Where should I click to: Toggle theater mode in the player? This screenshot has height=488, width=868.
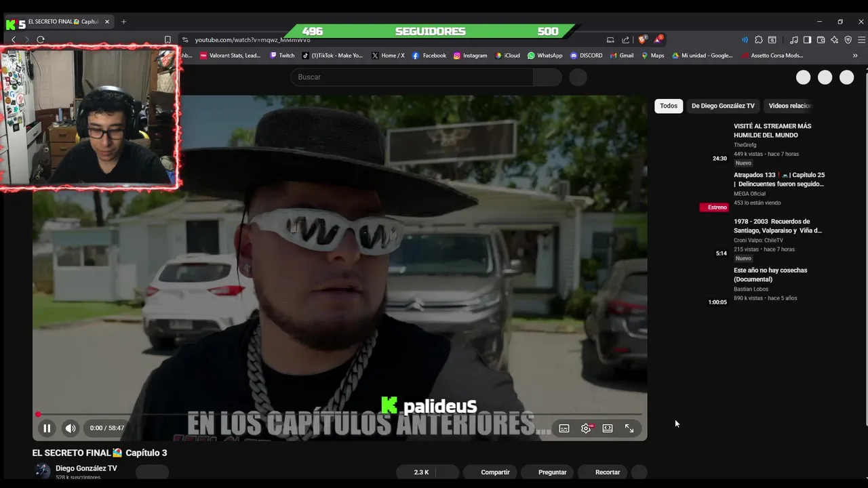coord(608,428)
